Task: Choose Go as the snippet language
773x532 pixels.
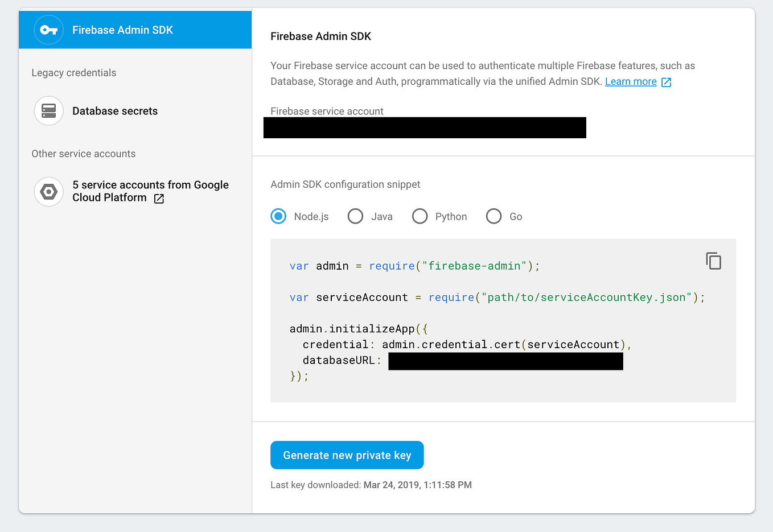Action: click(494, 216)
